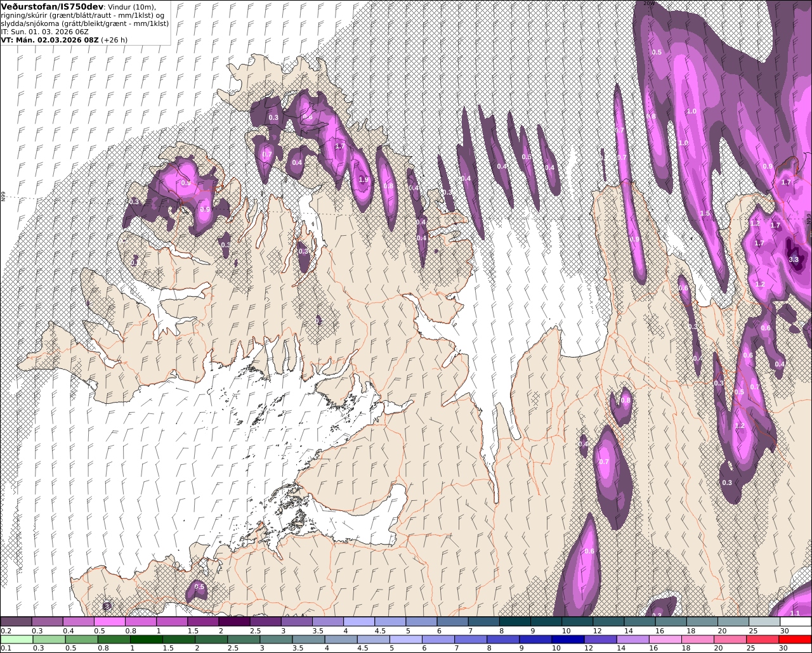Select the VT Mán. 02.03.2026 08Z valid-time line
This screenshot has width=812, height=653.
65,39
